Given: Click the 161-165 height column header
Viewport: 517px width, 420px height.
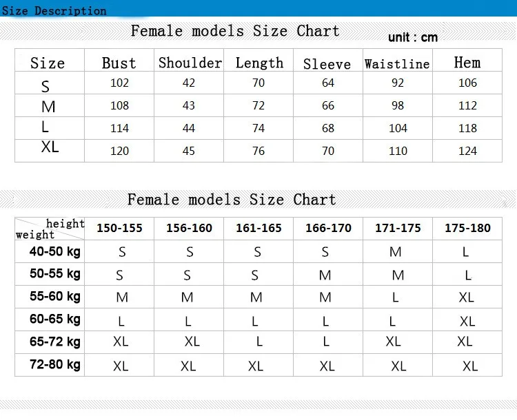Looking at the screenshot, I should click(x=258, y=228).
